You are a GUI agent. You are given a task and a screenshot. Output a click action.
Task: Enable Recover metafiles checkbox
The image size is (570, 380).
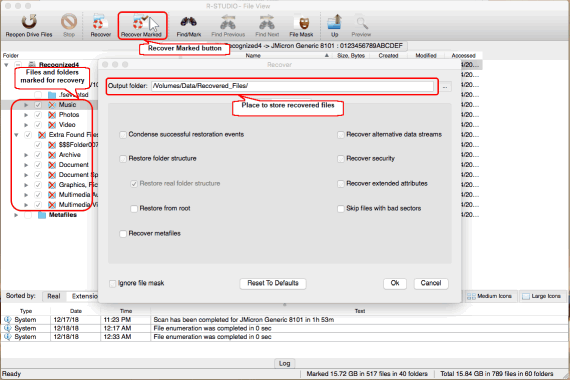click(x=123, y=233)
